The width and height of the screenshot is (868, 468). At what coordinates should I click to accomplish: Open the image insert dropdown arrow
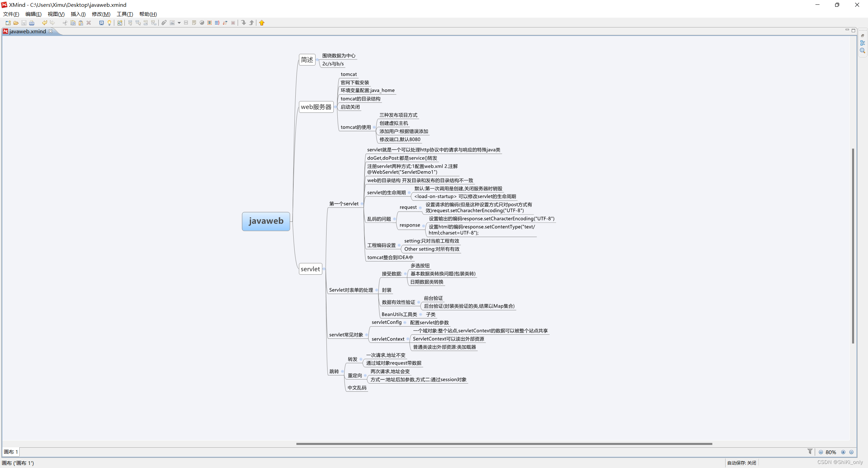[179, 23]
